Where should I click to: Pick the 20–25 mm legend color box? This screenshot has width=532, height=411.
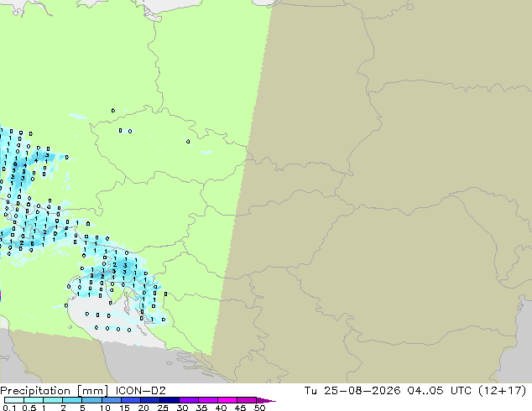coord(150,400)
